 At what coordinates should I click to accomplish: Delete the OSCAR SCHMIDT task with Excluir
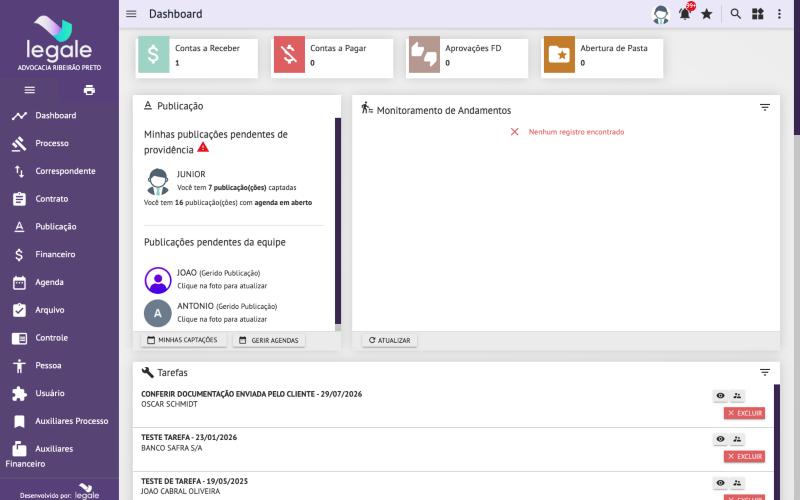(x=744, y=413)
